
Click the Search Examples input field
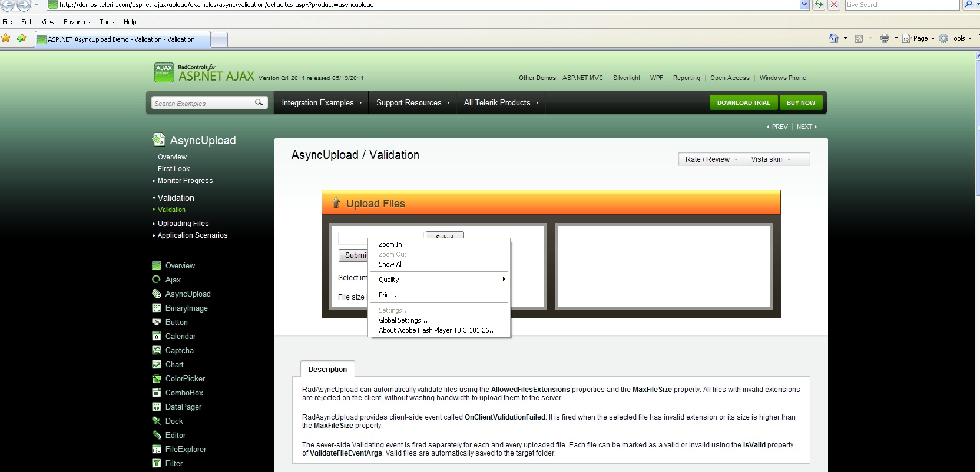pyautogui.click(x=202, y=103)
